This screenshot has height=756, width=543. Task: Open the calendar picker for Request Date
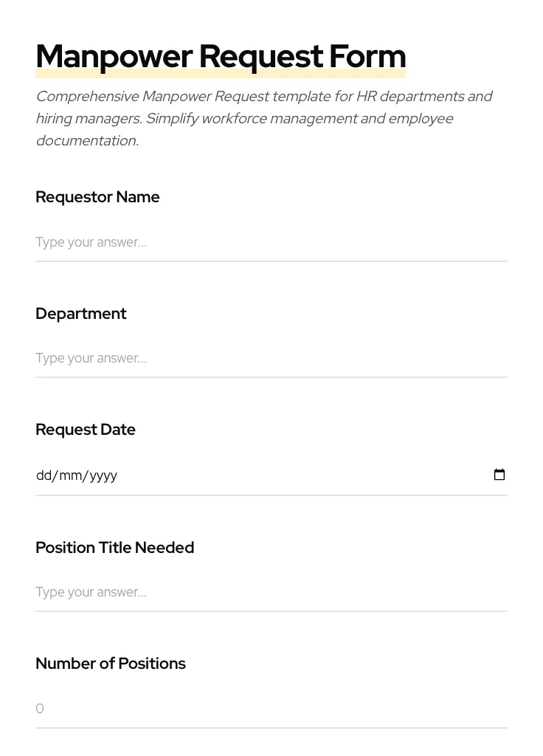tap(499, 475)
